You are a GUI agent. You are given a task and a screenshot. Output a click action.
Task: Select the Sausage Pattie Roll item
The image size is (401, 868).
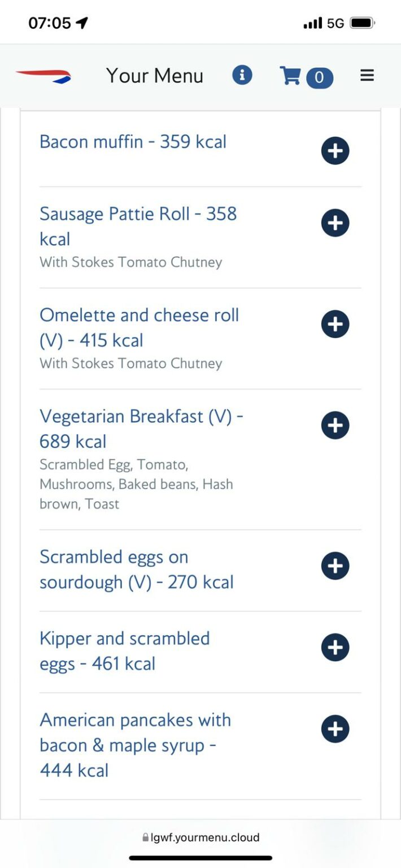coord(138,226)
